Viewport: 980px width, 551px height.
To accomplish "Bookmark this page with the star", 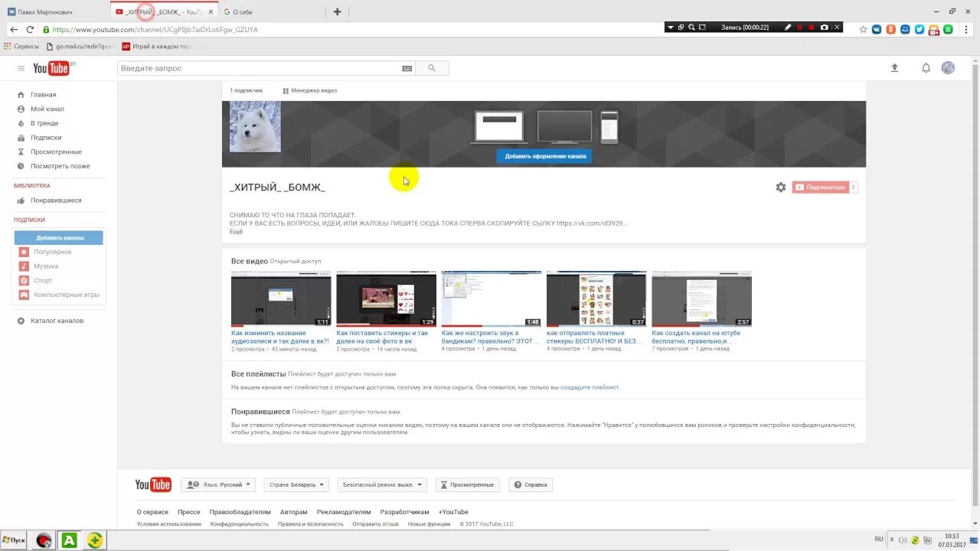I will coord(864,29).
